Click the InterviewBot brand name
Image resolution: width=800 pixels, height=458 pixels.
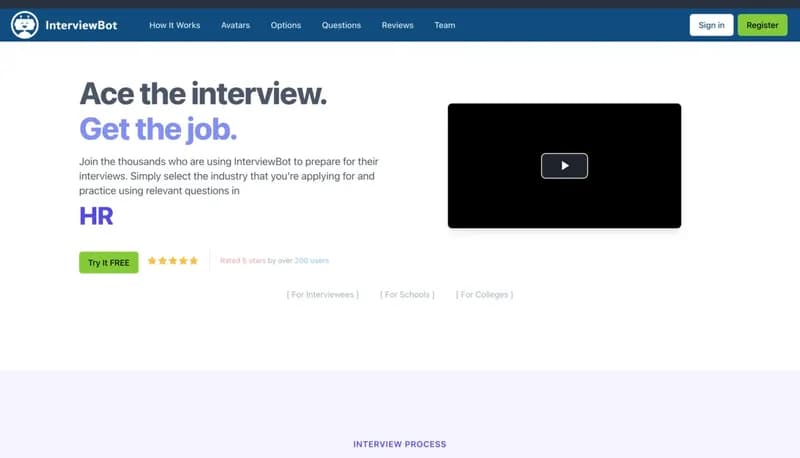81,25
